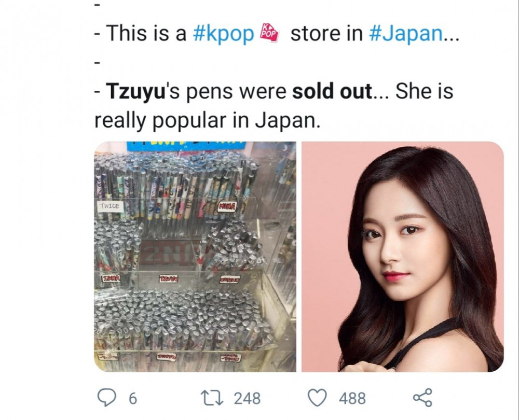Screen dimensions: 519x420
Task: Click the TWICE label in store photo
Action: [x=110, y=206]
